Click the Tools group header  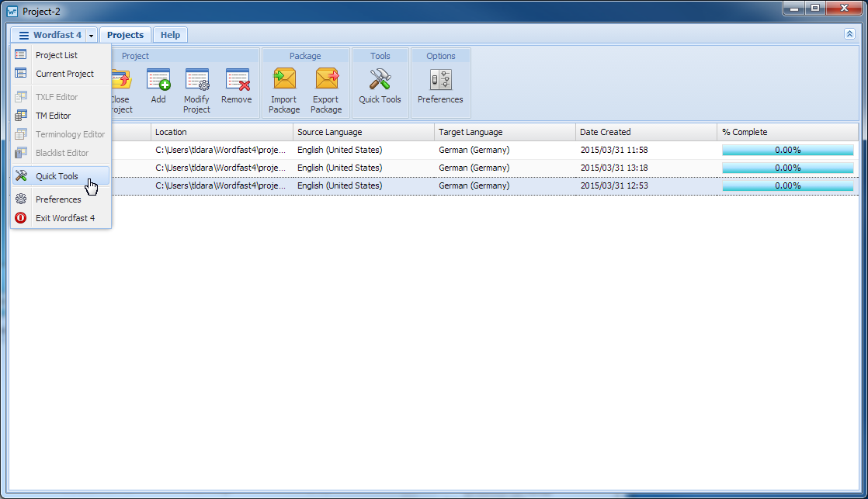380,56
